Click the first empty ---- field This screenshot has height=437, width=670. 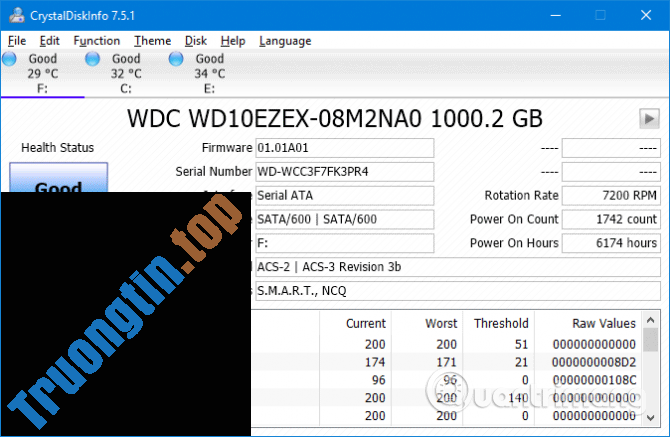(611, 148)
